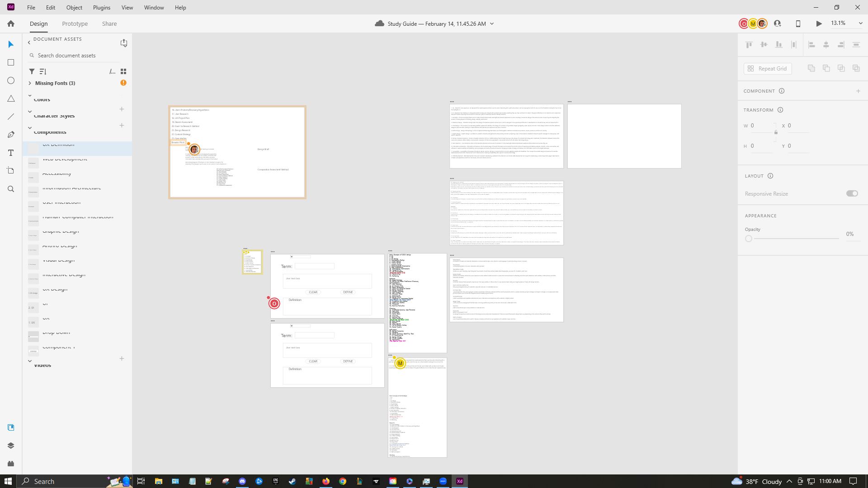868x488 pixels.
Task: Select the Polygon tool
Action: point(11,99)
